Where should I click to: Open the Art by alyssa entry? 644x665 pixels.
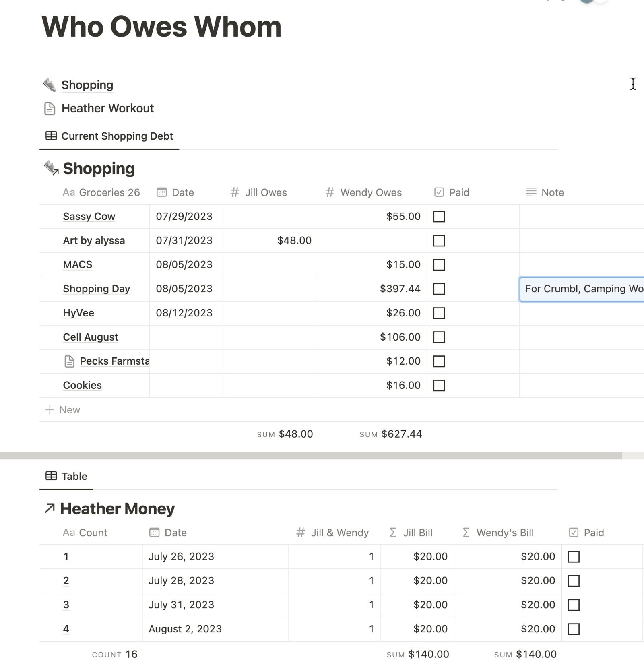(94, 241)
